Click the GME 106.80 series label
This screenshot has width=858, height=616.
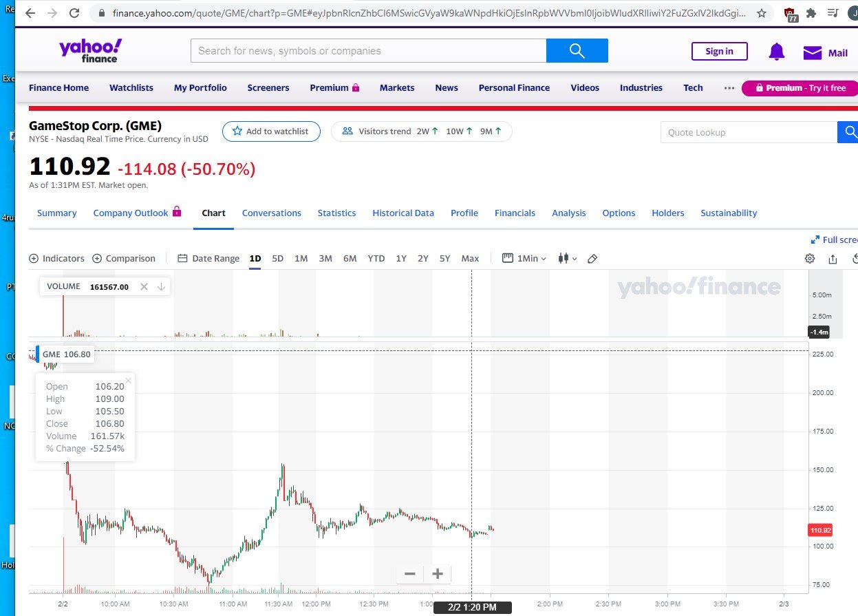66,354
